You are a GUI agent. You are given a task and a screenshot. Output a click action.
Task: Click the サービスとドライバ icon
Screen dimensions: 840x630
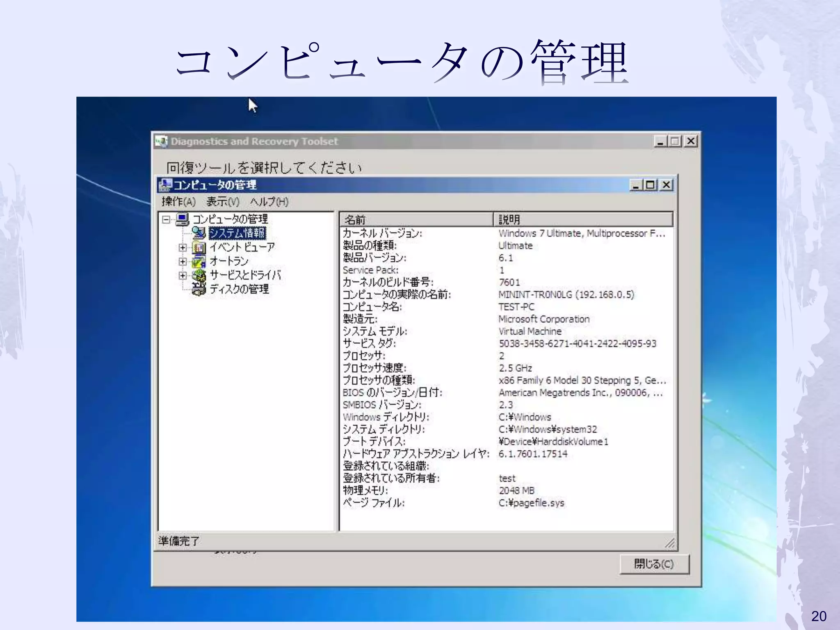click(x=199, y=275)
